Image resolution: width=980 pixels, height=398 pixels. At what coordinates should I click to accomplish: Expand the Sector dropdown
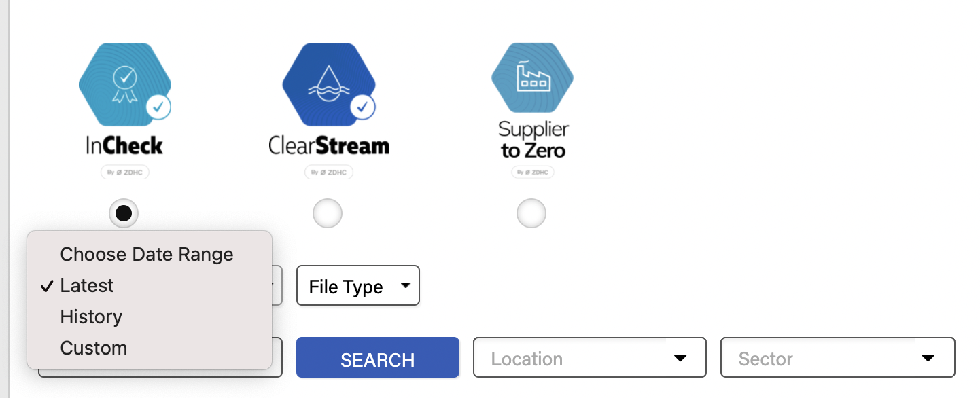tap(837, 357)
